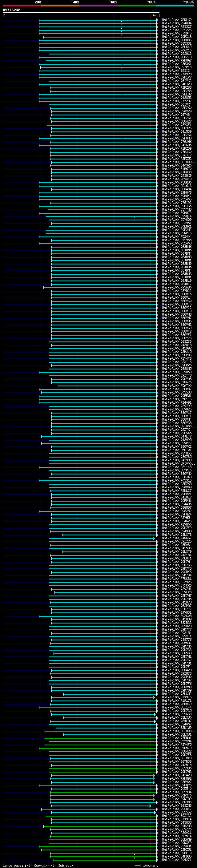Screen dimensions: 197x868
Task: Select the UniRef100_Q40667 hit
Action: pyautogui.click(x=176, y=538)
